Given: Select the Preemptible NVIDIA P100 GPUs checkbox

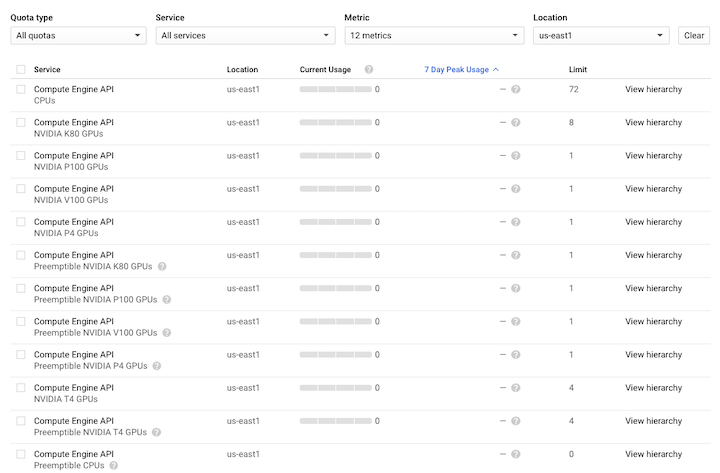Looking at the screenshot, I should click(x=21, y=288).
